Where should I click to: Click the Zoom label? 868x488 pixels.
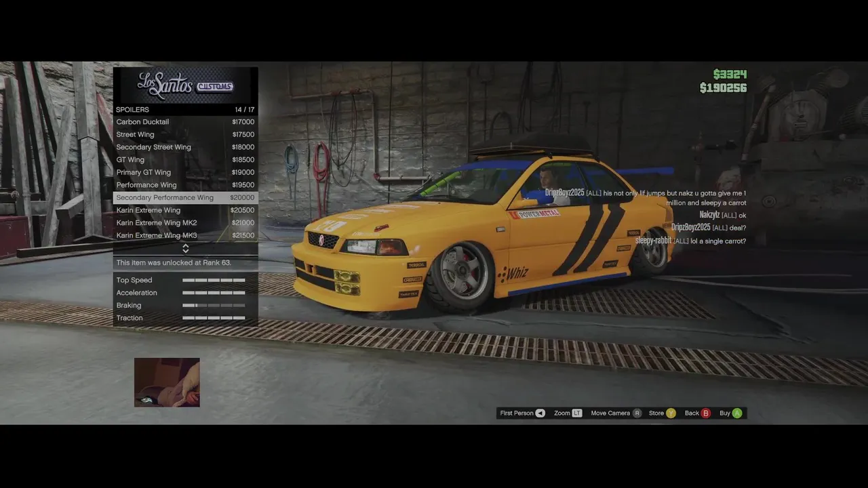point(562,413)
